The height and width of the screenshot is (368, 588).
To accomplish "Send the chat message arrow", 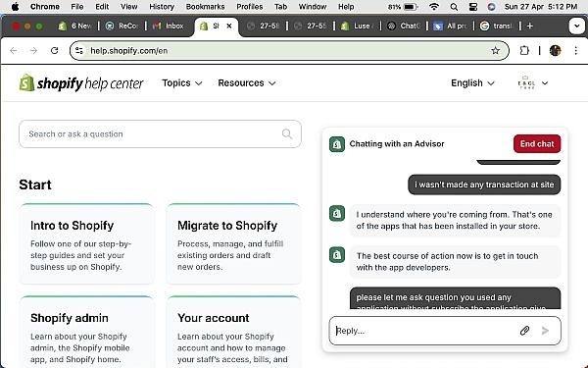I will 545,331.
